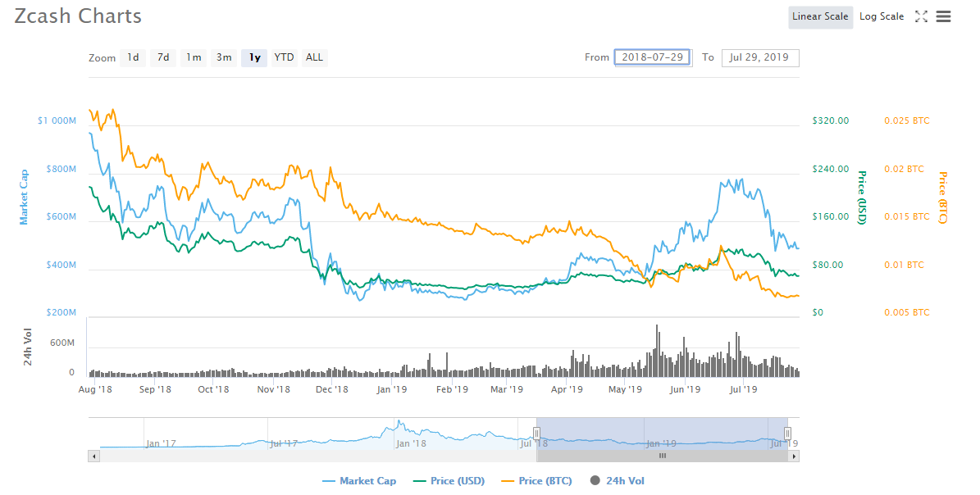Screen dimensions: 980x495
Task: Click the Dec '18 x-axis label
Action: (x=332, y=389)
